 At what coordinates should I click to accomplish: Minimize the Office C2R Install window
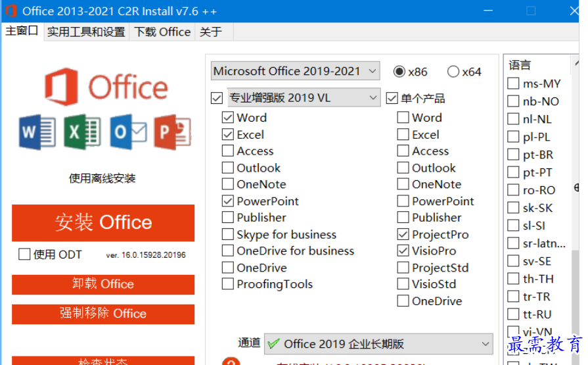tap(488, 11)
